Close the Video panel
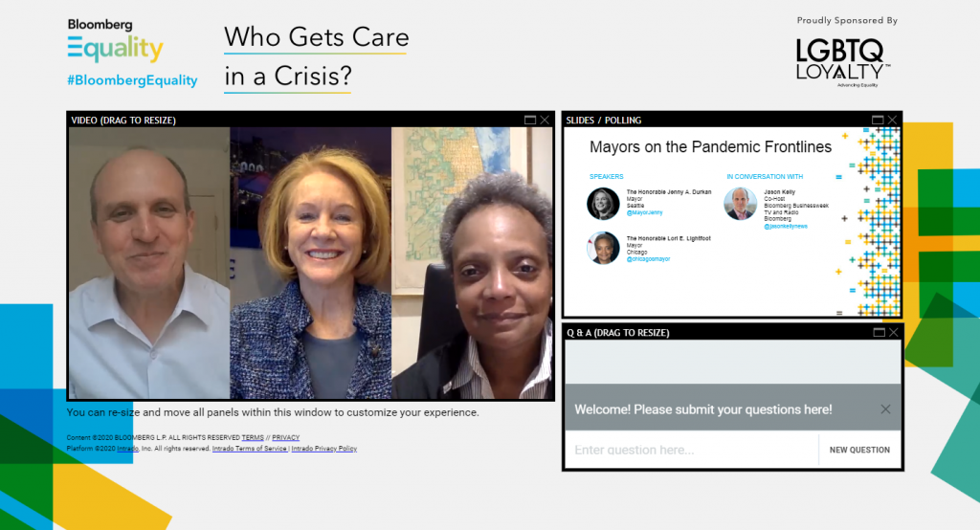 point(545,120)
